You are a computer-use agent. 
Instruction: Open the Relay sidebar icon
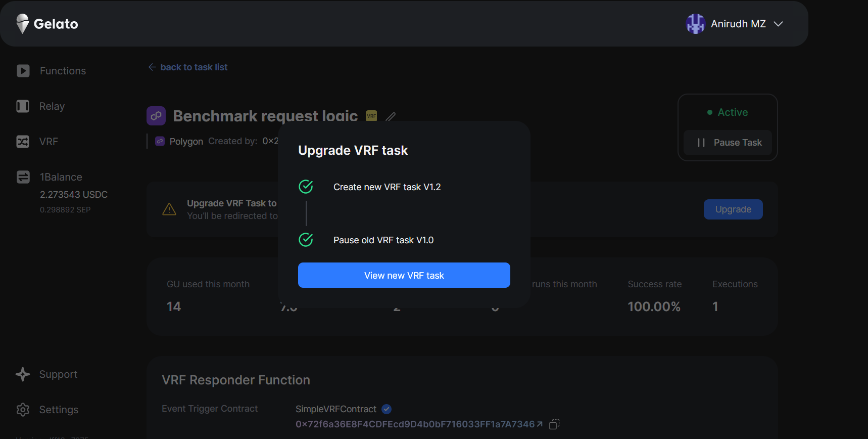point(23,106)
